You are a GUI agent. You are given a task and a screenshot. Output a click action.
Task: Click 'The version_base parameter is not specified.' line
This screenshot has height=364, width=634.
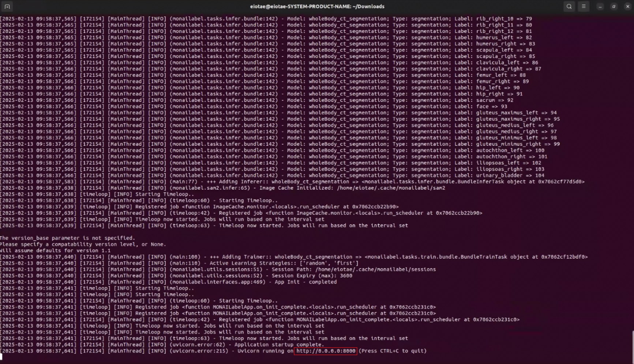point(68,238)
